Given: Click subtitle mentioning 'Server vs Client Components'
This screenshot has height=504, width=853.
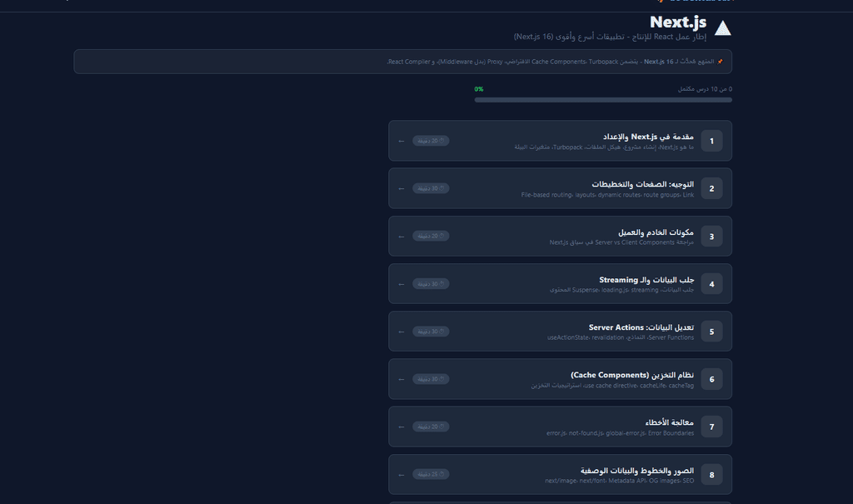Looking at the screenshot, I should (621, 242).
